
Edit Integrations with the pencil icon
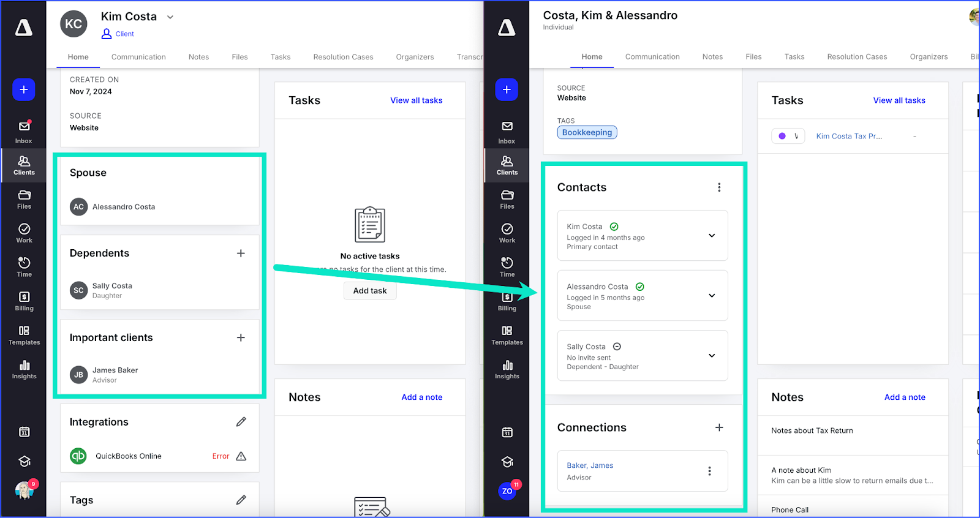(x=241, y=422)
